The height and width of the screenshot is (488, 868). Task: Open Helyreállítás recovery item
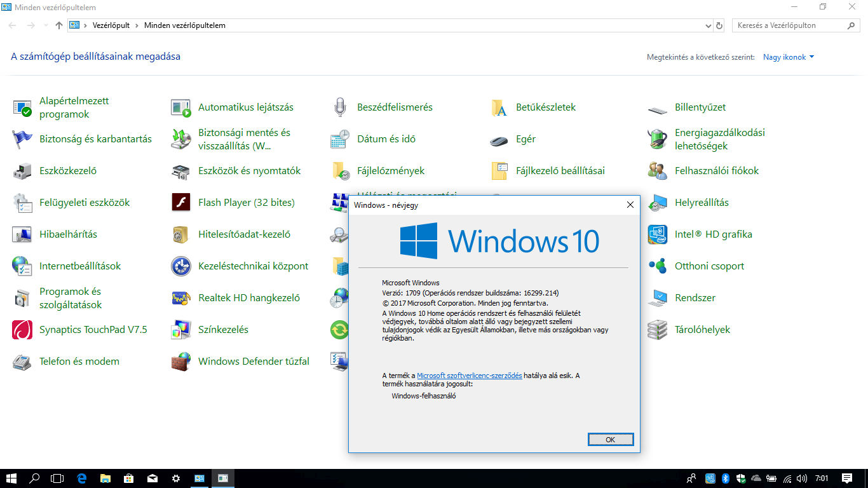point(688,203)
